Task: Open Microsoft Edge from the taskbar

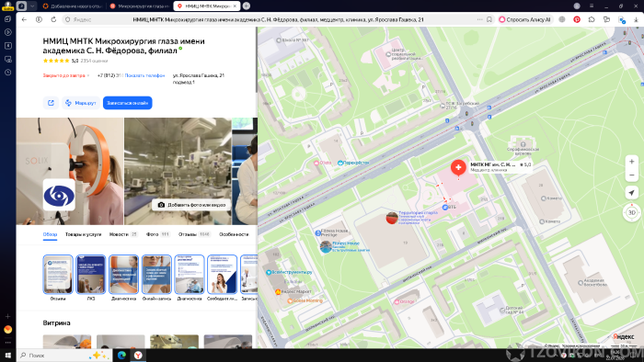Action: click(121, 356)
